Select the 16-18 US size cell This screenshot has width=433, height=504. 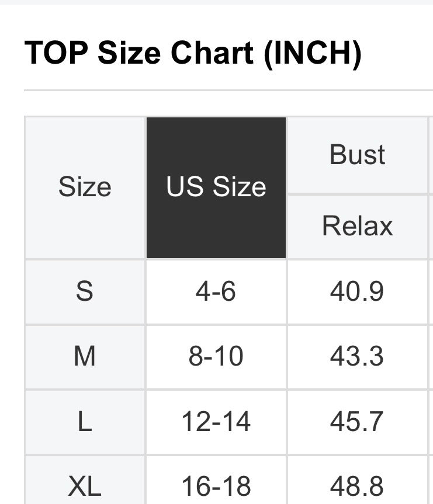[x=216, y=485]
